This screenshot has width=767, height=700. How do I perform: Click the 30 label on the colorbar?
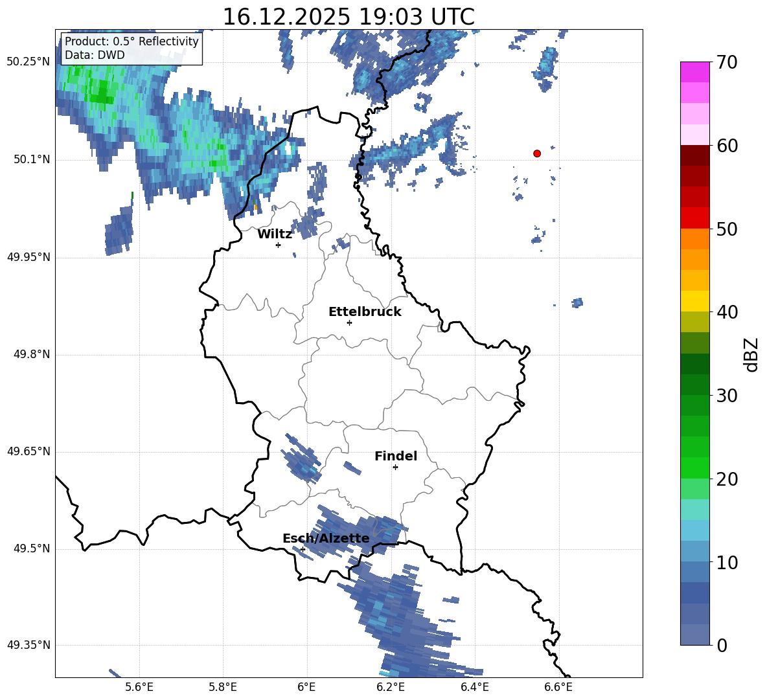tap(727, 396)
